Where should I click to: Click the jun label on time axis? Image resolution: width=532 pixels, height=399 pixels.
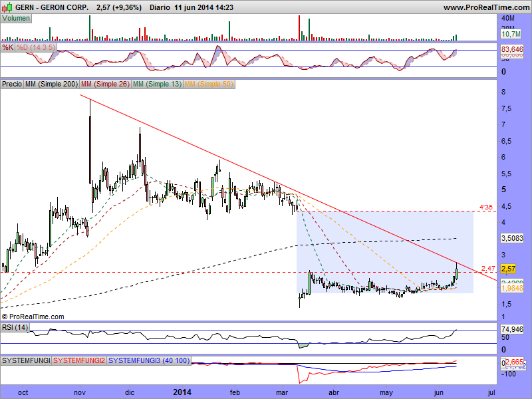pyautogui.click(x=439, y=392)
